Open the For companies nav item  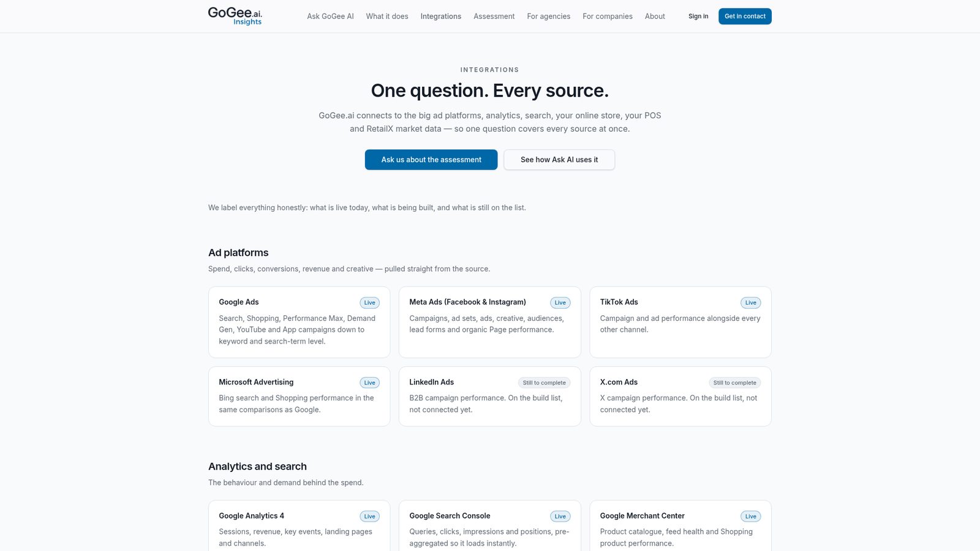click(608, 17)
